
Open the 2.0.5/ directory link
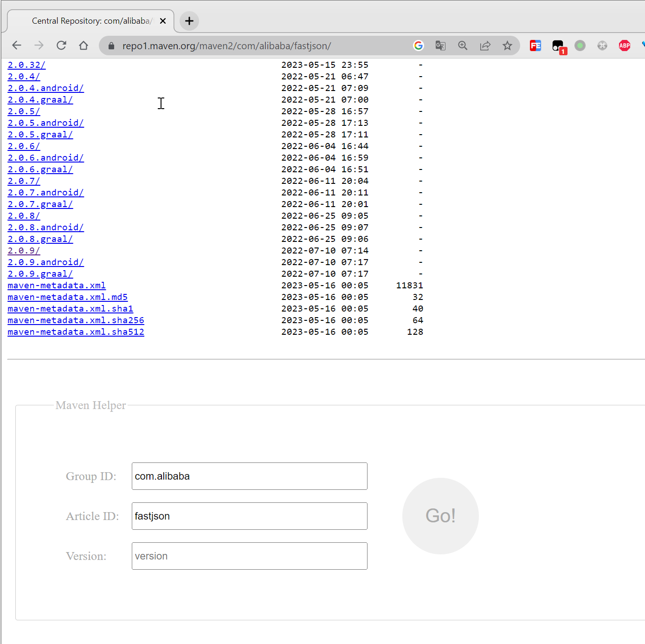click(x=24, y=111)
